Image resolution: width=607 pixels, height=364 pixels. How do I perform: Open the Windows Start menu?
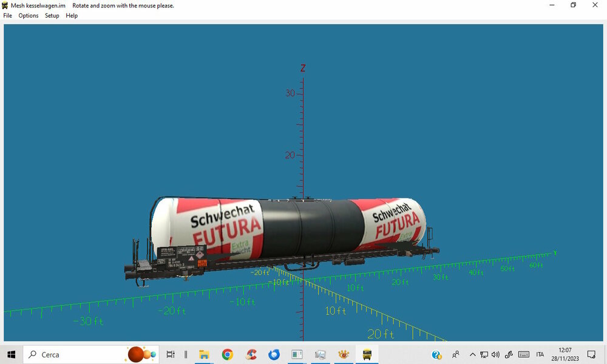[11, 354]
